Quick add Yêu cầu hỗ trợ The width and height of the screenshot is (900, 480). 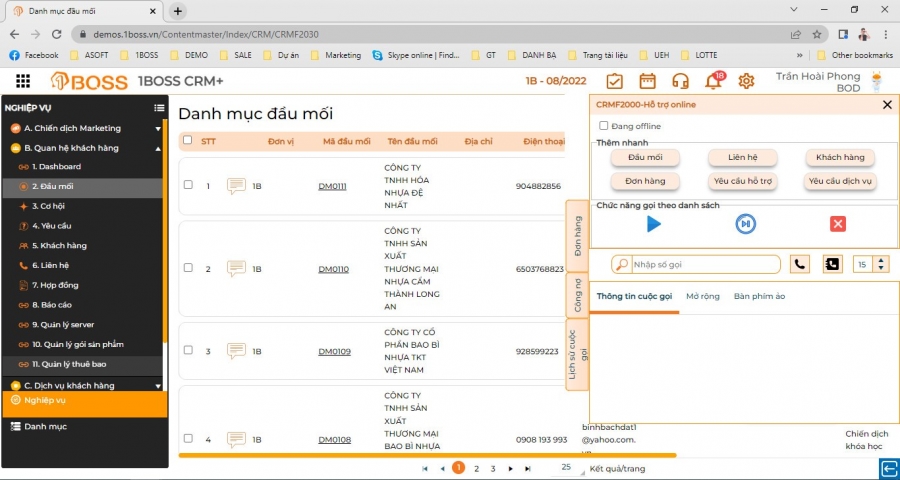[x=743, y=181]
